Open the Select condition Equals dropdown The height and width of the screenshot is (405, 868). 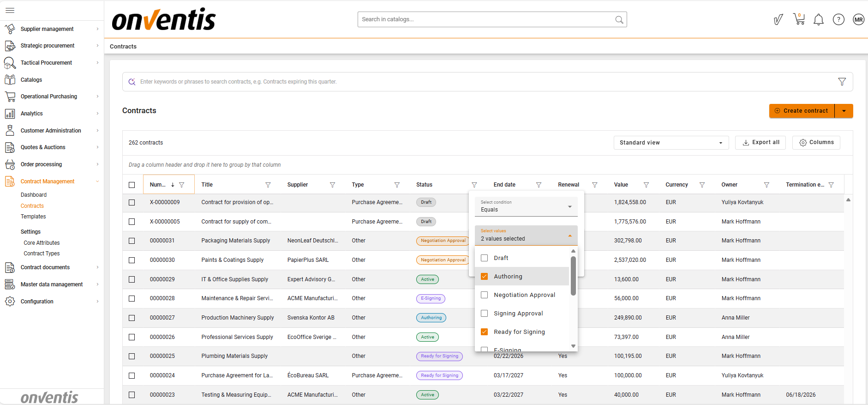(x=526, y=206)
